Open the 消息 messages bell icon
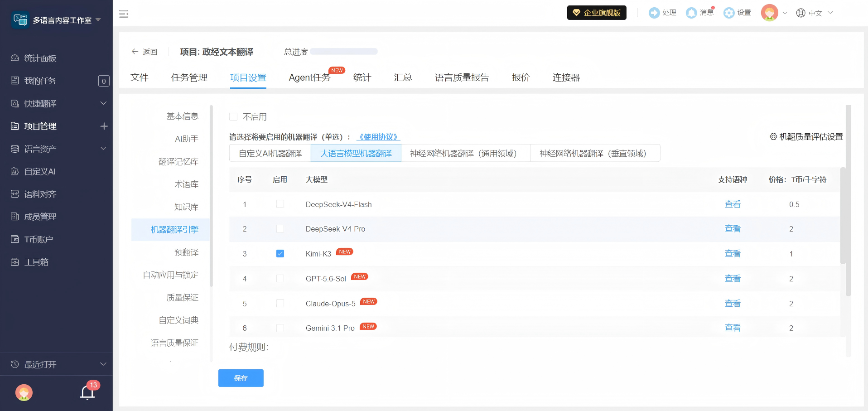868x411 pixels. (691, 13)
